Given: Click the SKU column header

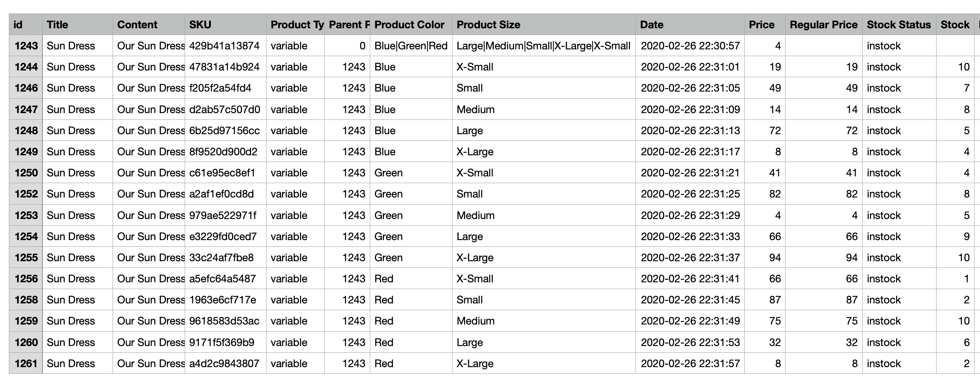Looking at the screenshot, I should click(x=225, y=24).
